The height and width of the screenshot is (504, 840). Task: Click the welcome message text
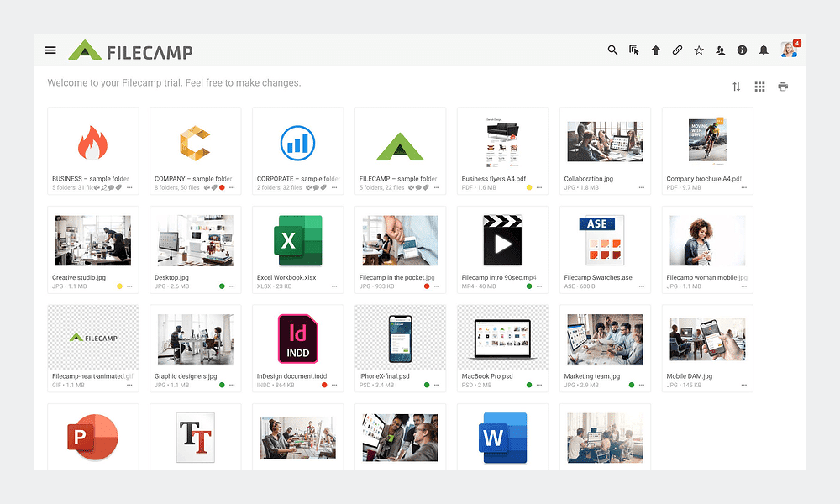[x=174, y=83]
